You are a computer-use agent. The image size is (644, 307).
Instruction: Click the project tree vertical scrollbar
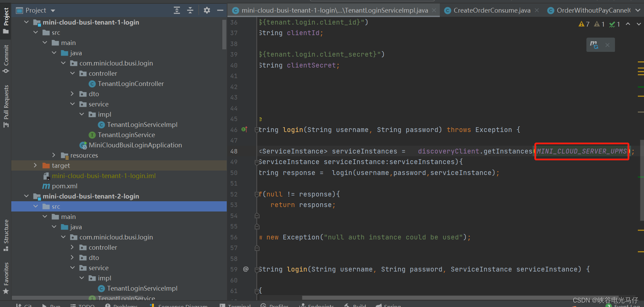224,34
